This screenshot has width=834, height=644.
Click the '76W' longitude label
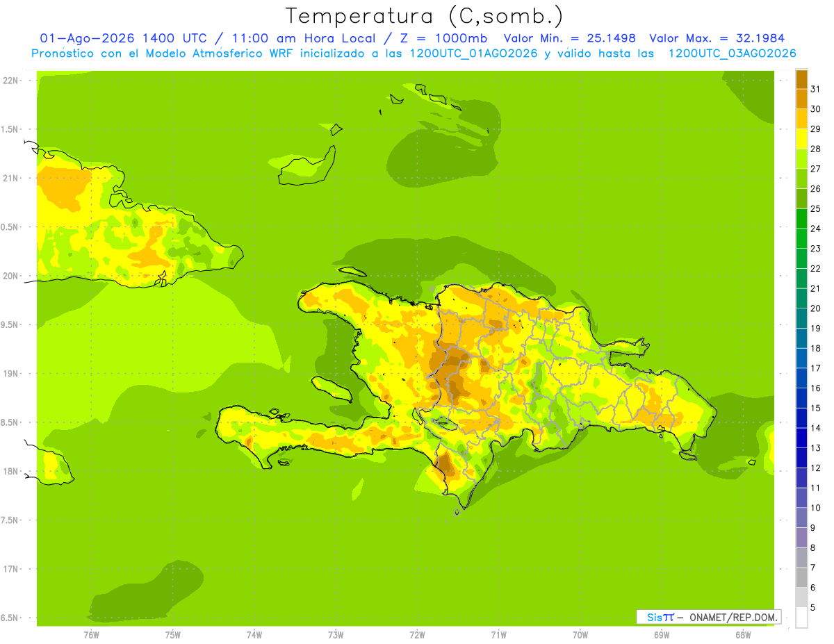(x=91, y=634)
